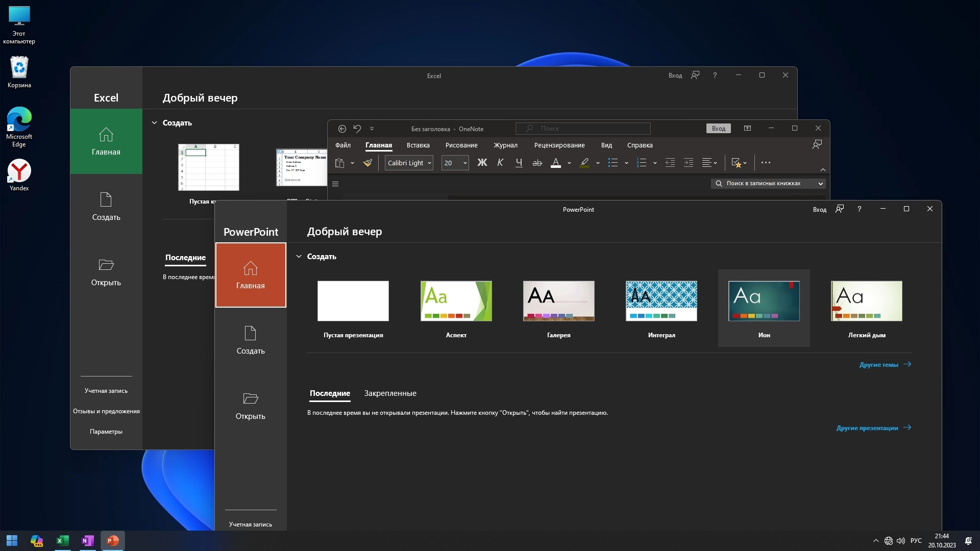Click the To Do tag icon
The height and width of the screenshot is (551, 980).
736,163
